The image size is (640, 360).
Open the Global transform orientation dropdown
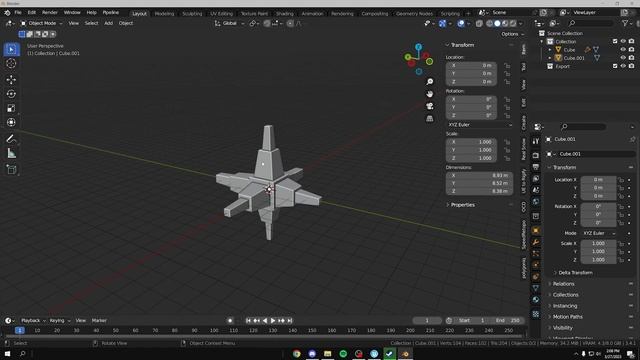pos(229,23)
